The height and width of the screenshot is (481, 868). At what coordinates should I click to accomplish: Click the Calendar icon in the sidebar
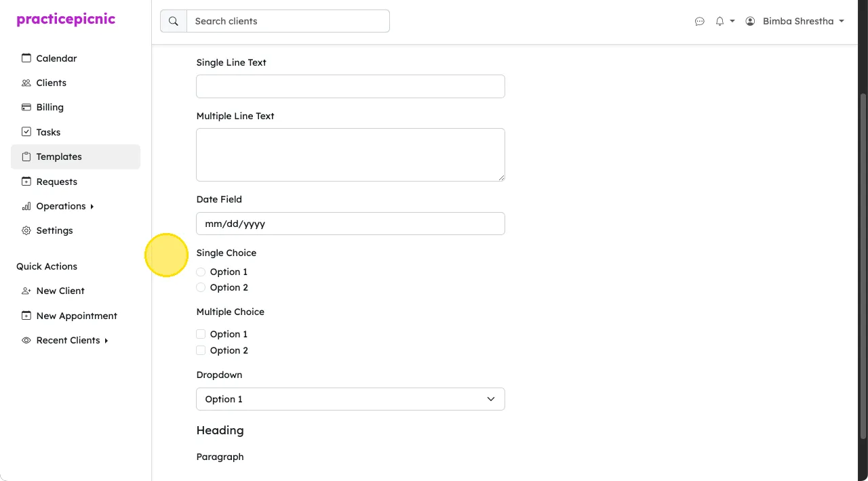pos(26,58)
